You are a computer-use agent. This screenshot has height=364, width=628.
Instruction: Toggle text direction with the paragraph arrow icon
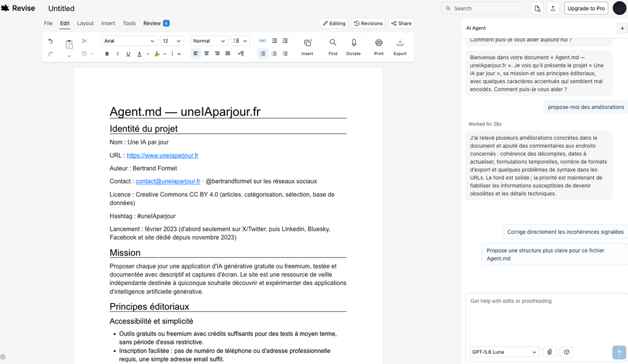[240, 53]
